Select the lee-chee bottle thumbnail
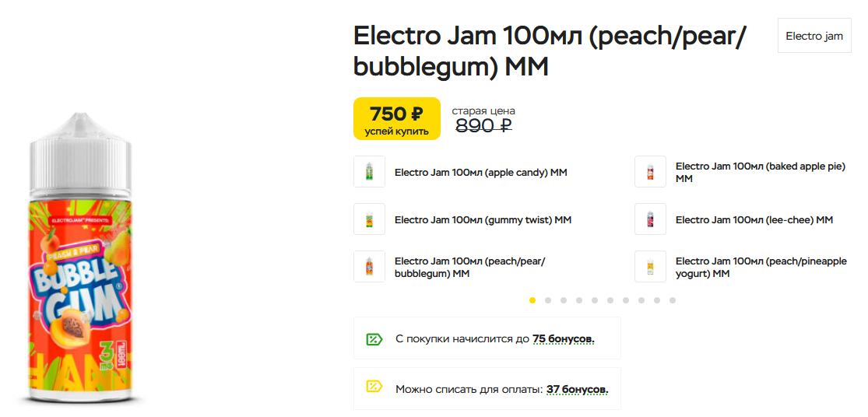The image size is (868, 417). [650, 219]
